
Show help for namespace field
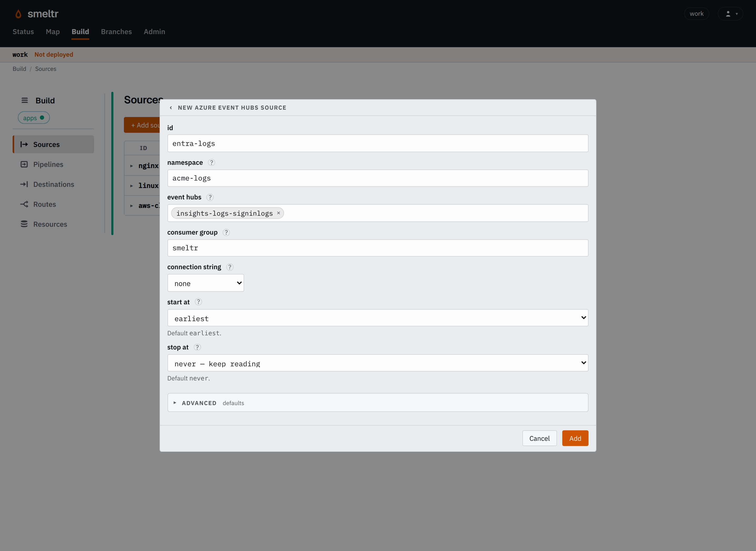(212, 162)
